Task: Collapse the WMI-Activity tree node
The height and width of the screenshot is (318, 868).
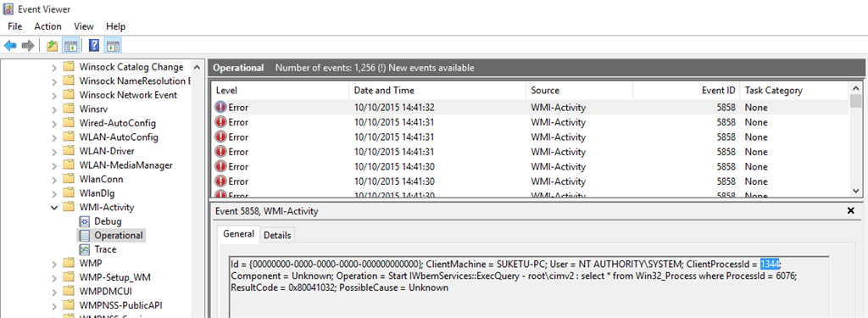Action: [x=54, y=207]
